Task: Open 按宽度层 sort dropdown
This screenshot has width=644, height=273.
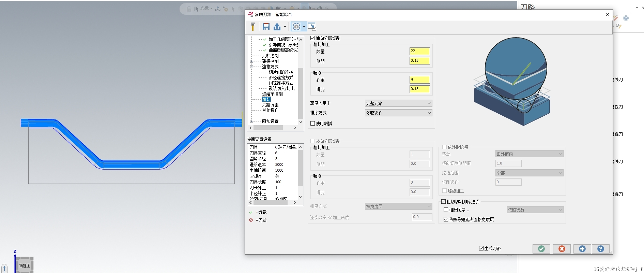Action: pyautogui.click(x=398, y=206)
